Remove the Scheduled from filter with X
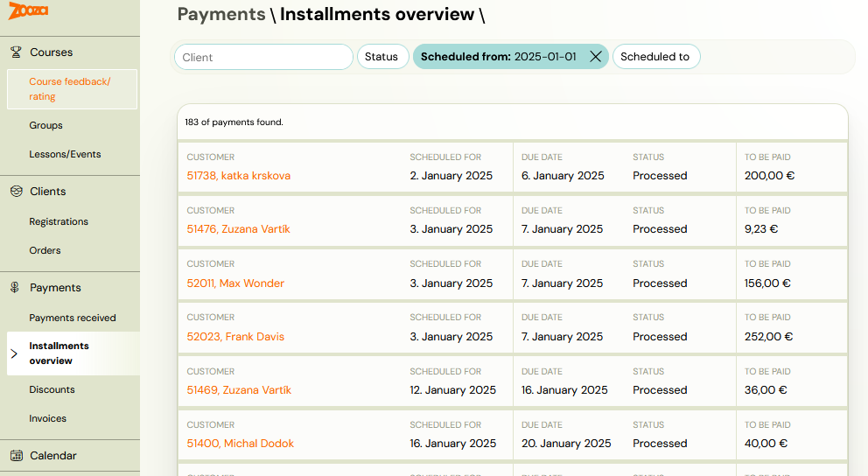This screenshot has height=476, width=868. pyautogui.click(x=595, y=57)
